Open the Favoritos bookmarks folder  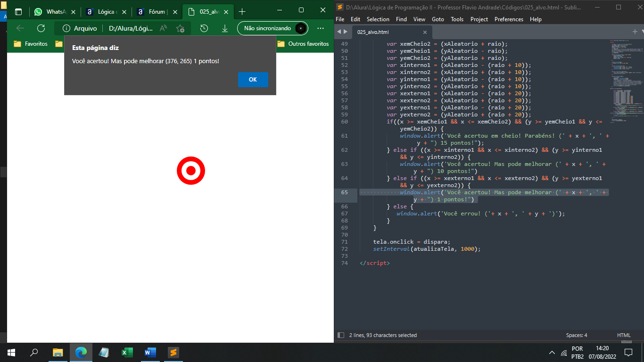31,44
